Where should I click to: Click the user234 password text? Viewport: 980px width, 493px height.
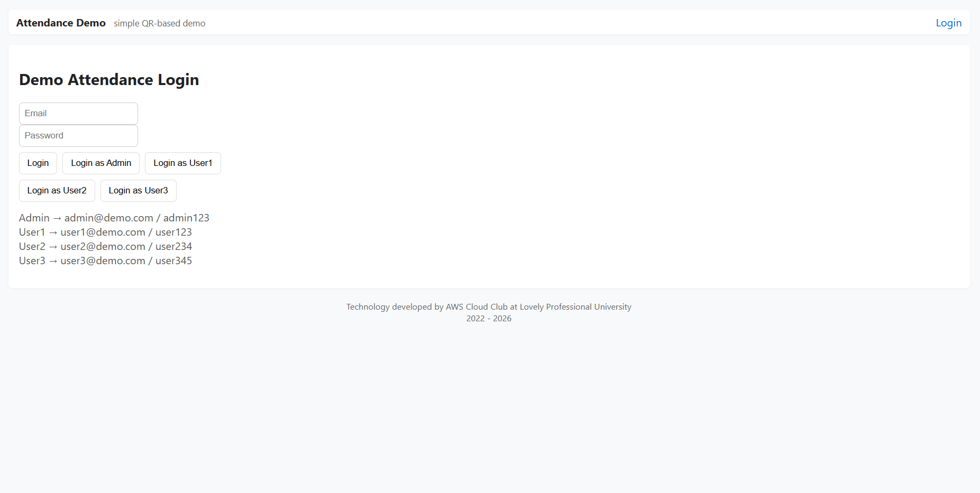pyautogui.click(x=173, y=246)
